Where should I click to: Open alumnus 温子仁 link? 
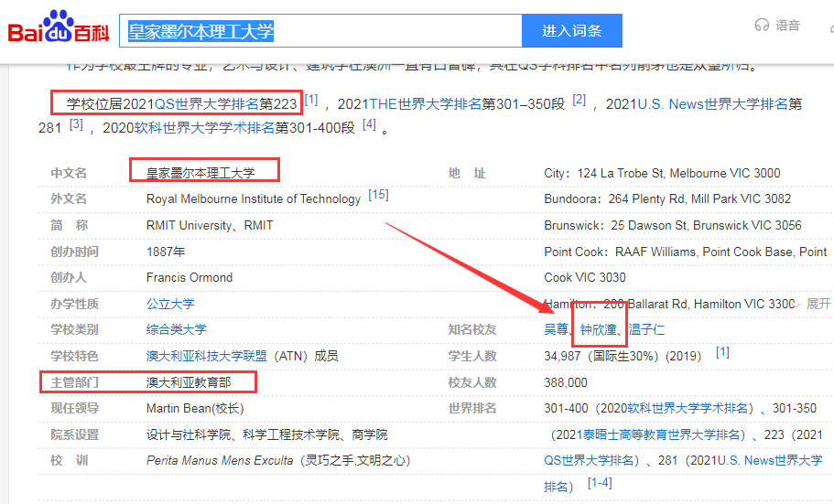point(646,329)
